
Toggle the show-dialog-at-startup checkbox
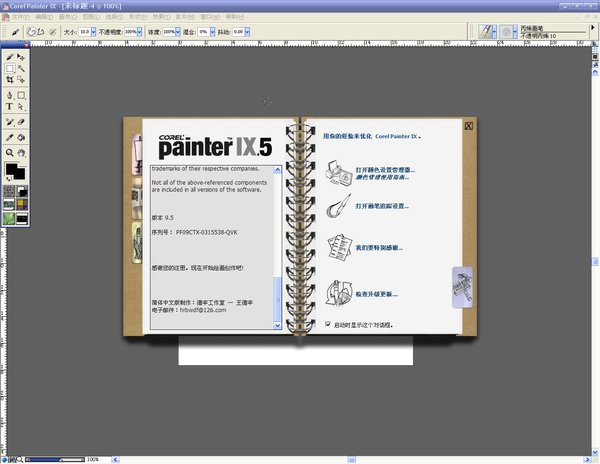pos(328,324)
